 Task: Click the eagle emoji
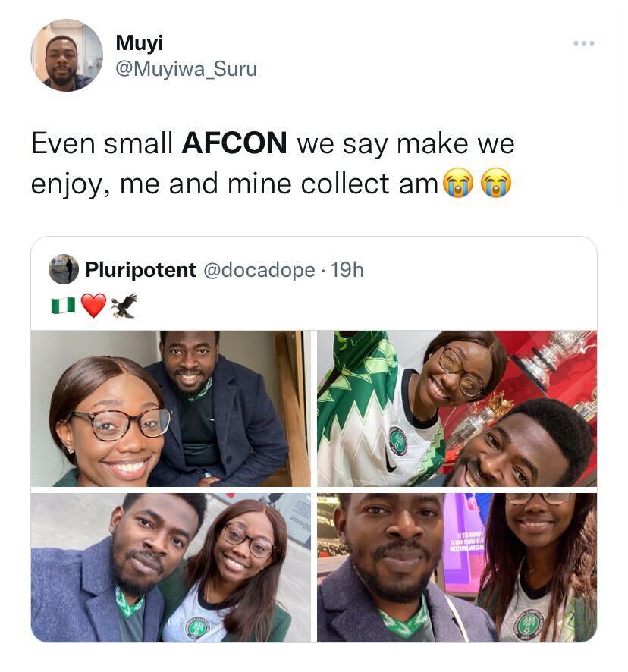124,306
